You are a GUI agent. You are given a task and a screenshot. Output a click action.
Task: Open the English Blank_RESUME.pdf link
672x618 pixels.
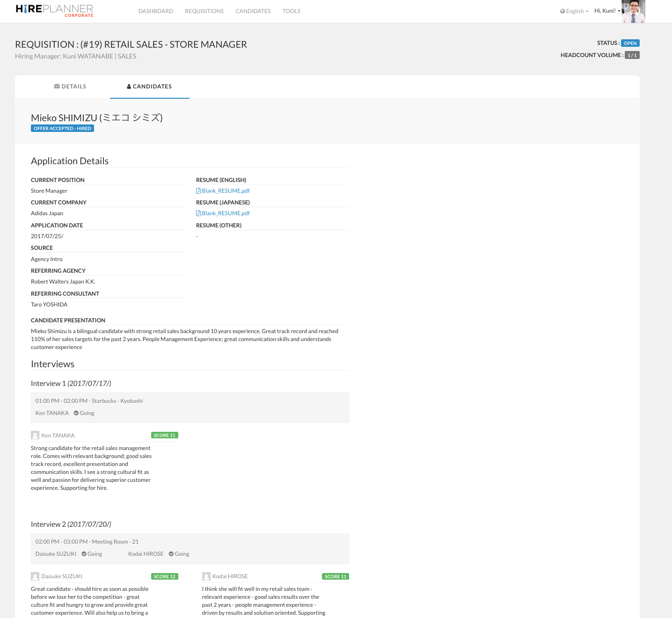click(226, 191)
